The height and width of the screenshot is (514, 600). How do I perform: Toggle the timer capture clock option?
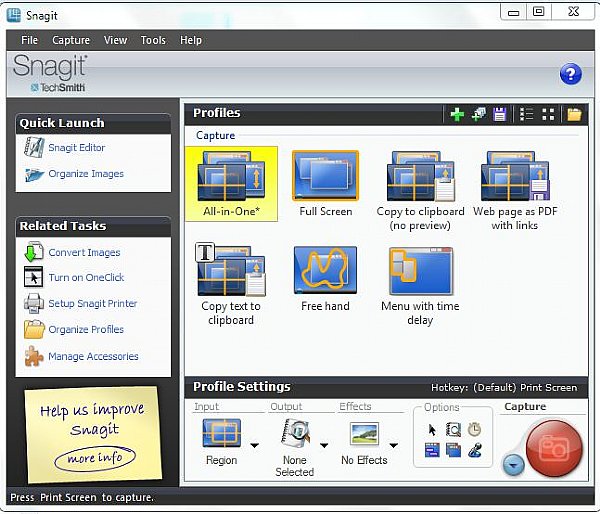[x=474, y=429]
